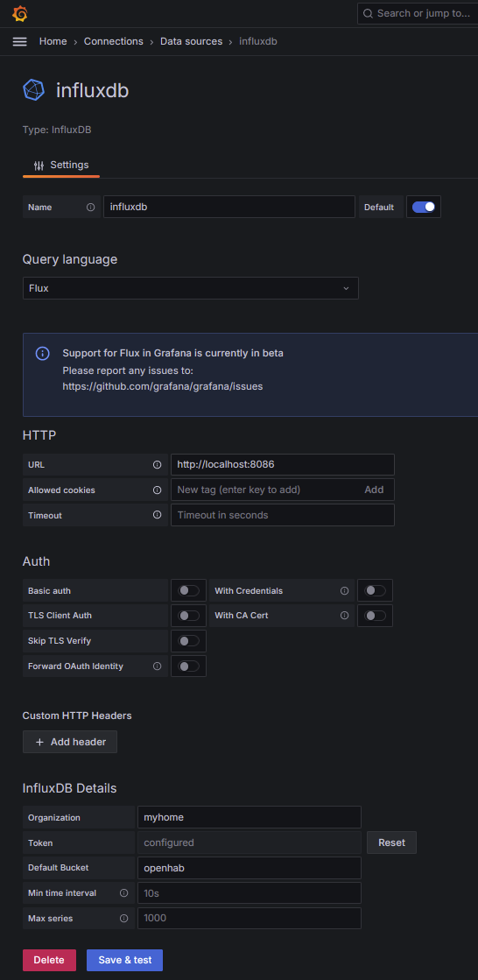478x980 pixels.
Task: Click the Grafana logo
Action: tap(19, 13)
